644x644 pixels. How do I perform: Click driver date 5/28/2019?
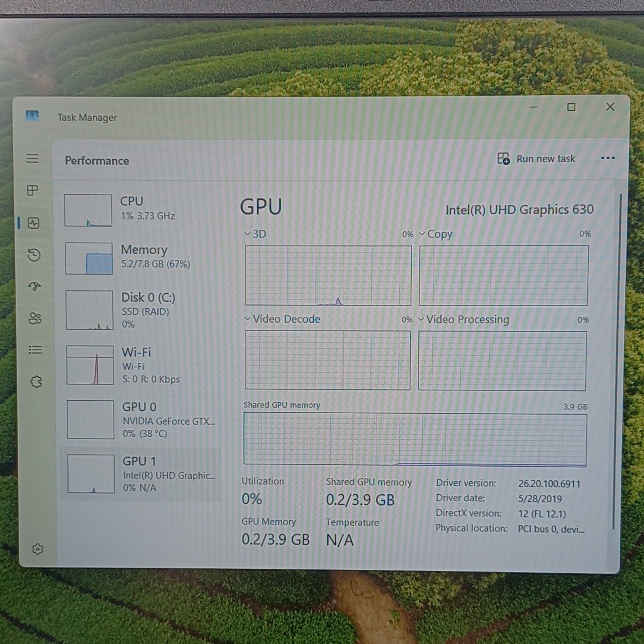540,499
